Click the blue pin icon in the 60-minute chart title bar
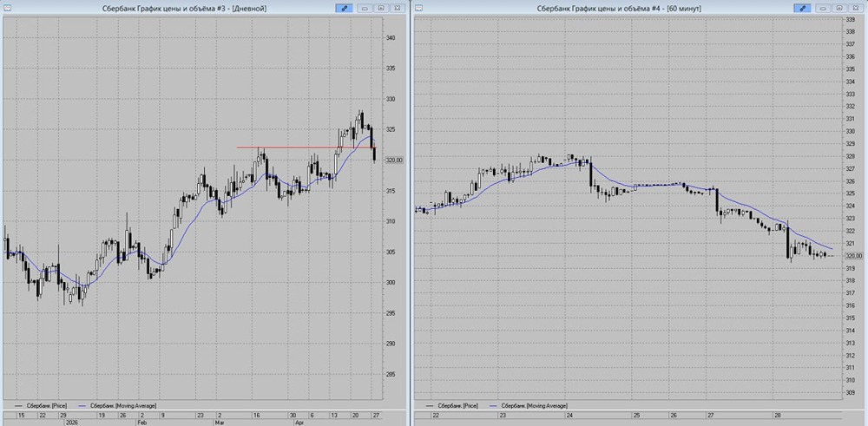The height and width of the screenshot is (426, 868). [802, 9]
